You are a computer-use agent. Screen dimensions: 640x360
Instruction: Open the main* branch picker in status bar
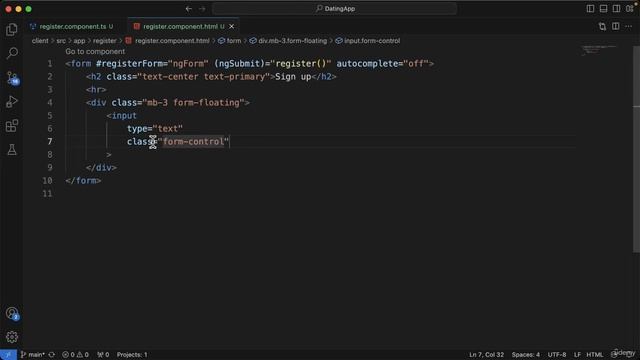click(x=33, y=355)
